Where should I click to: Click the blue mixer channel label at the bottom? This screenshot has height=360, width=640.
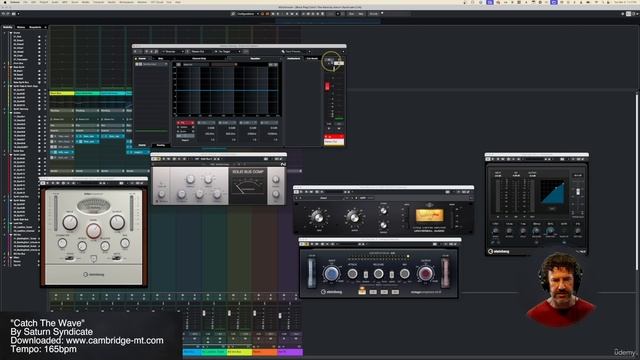click(x=192, y=352)
